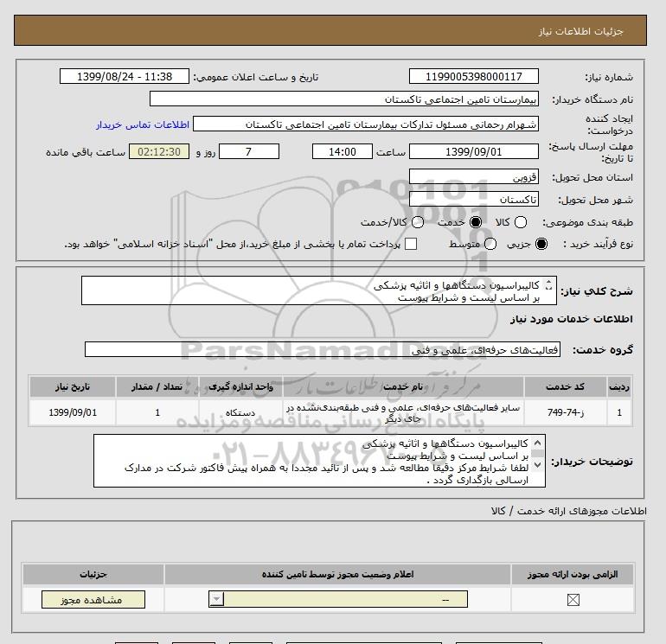Click the نام خدمت column header
Screen dimensions: 666x644
tap(403, 386)
